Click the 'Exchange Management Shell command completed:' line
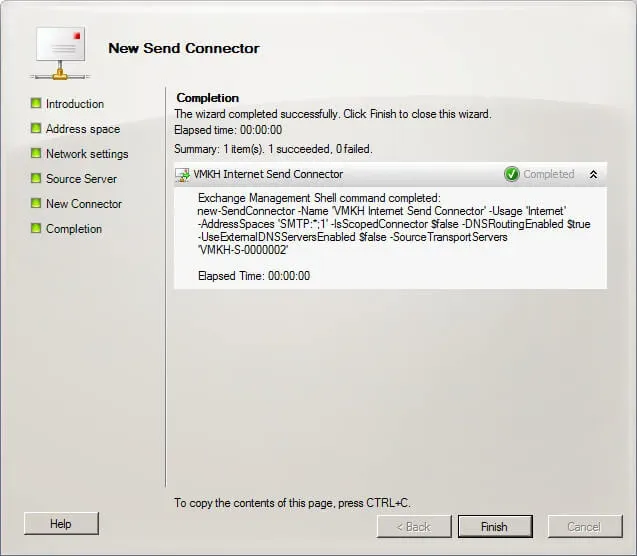637x556 pixels. tap(319, 198)
